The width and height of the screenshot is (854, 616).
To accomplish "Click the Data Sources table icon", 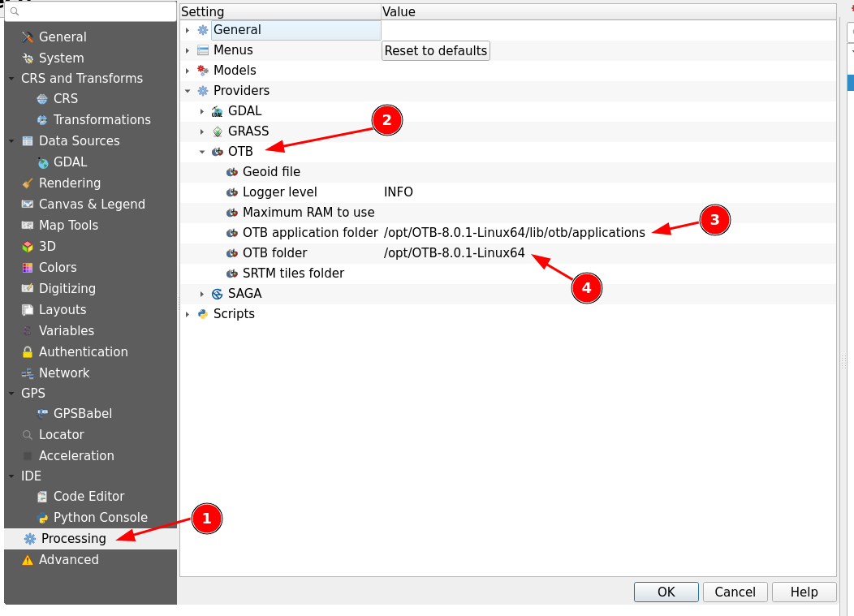I will (x=28, y=141).
